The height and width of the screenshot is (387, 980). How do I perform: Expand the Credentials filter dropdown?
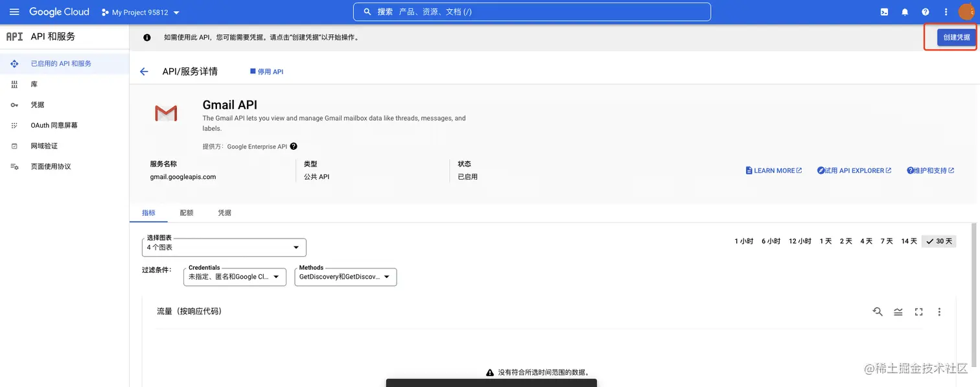point(235,277)
